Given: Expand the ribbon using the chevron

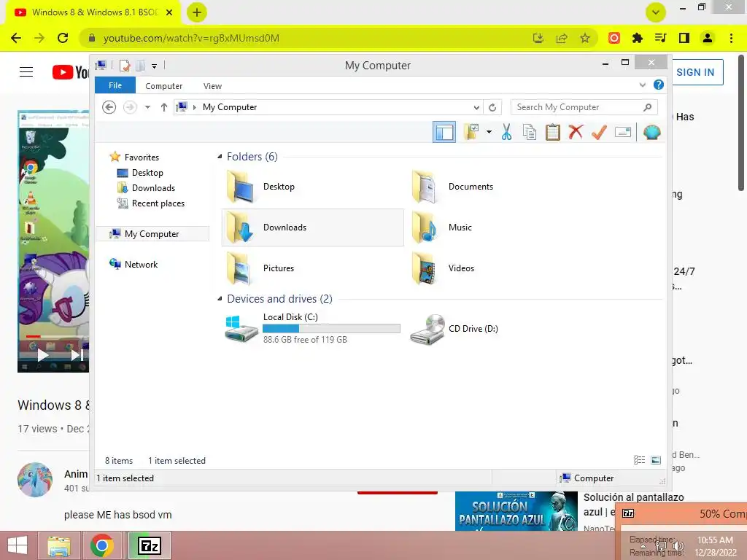Looking at the screenshot, I should coord(642,85).
